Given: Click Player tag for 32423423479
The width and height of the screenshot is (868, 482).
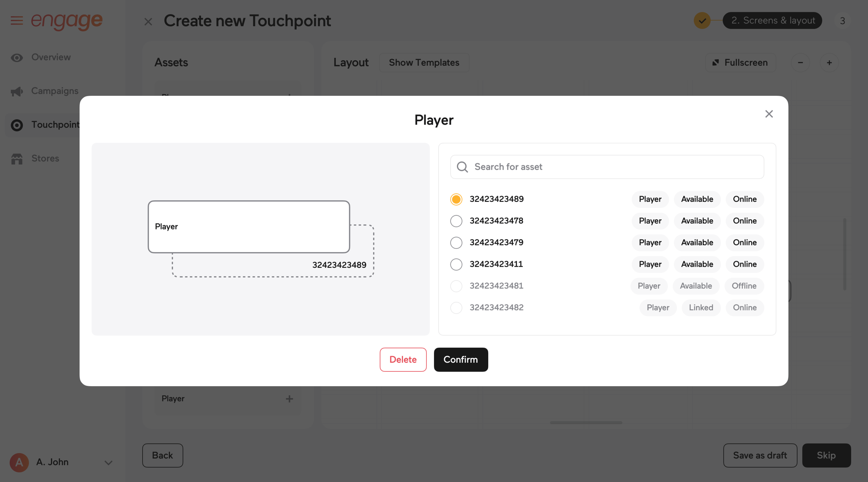Looking at the screenshot, I should (650, 242).
